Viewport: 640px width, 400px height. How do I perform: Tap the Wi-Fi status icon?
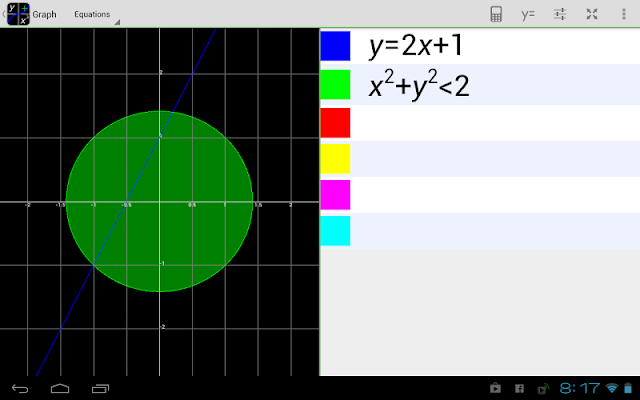[612, 388]
